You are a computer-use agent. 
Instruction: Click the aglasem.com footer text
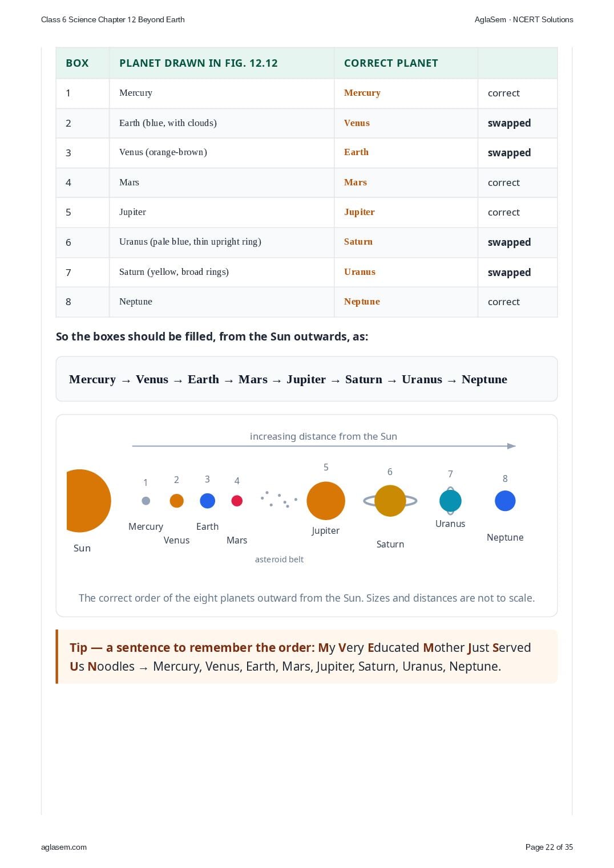coord(64,847)
